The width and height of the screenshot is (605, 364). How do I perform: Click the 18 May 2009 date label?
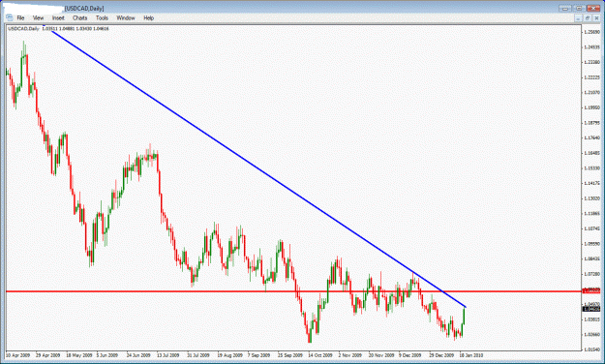(x=79, y=355)
